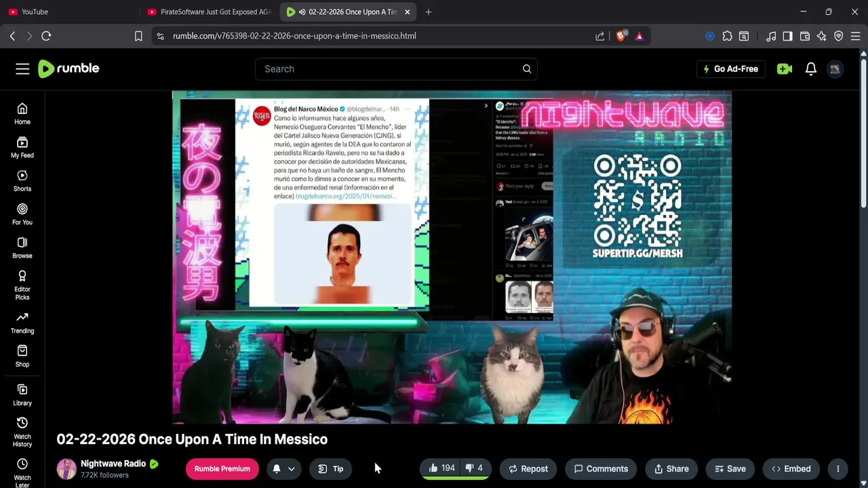Open the media control music-note icon
Viewport: 868px width, 488px height.
(x=771, y=36)
